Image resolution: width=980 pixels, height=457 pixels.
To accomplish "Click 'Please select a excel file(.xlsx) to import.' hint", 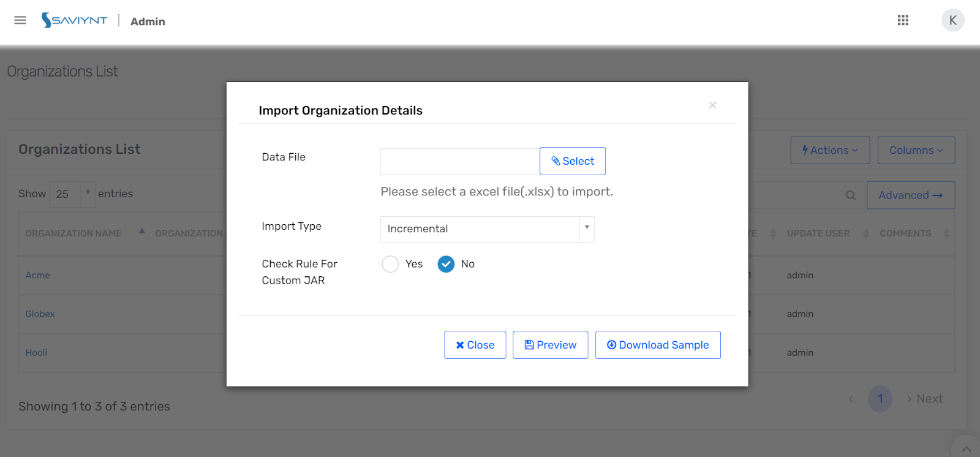I will coord(497,192).
